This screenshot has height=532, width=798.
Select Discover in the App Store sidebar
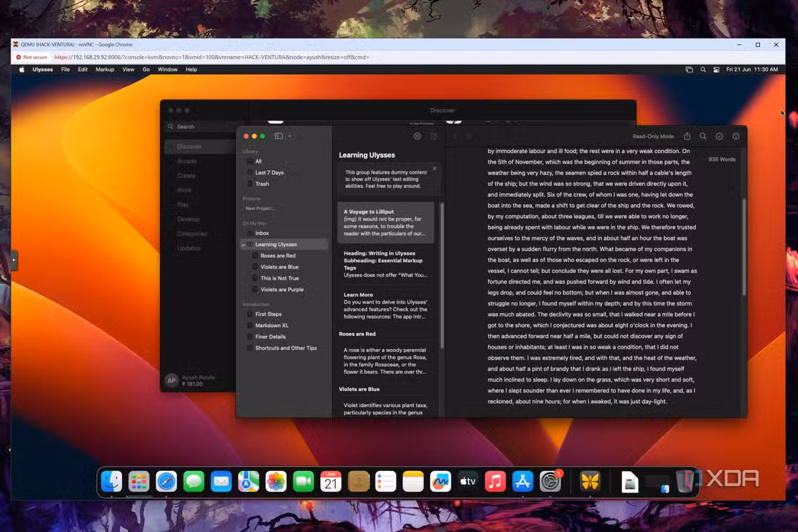coord(199,146)
